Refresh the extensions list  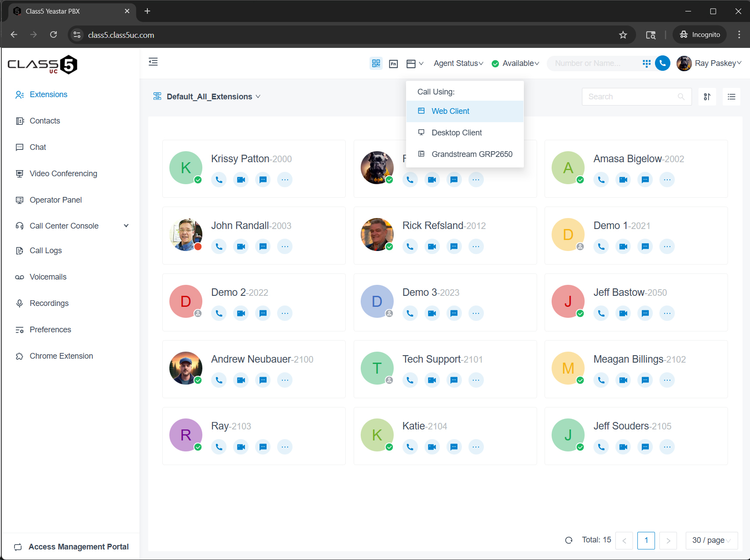[569, 540]
